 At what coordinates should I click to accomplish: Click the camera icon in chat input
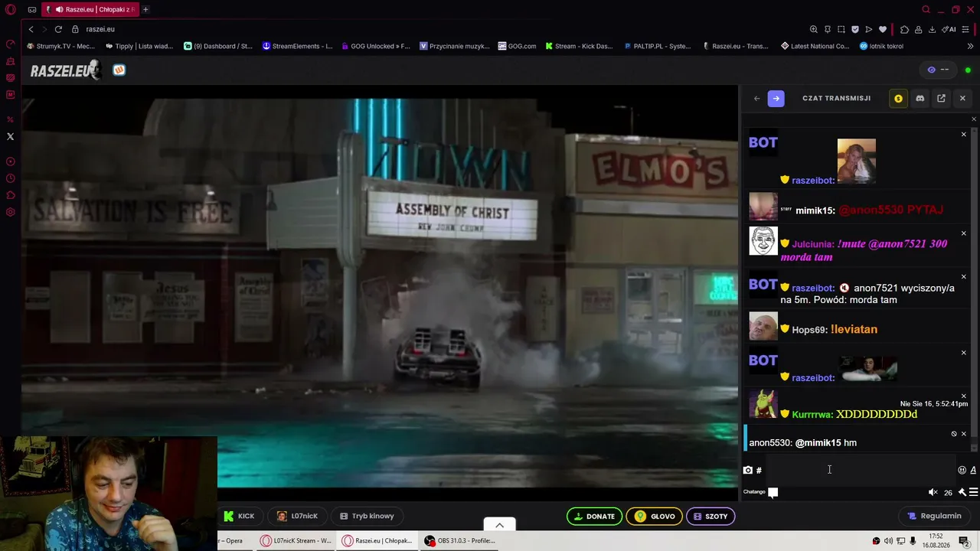pos(748,470)
